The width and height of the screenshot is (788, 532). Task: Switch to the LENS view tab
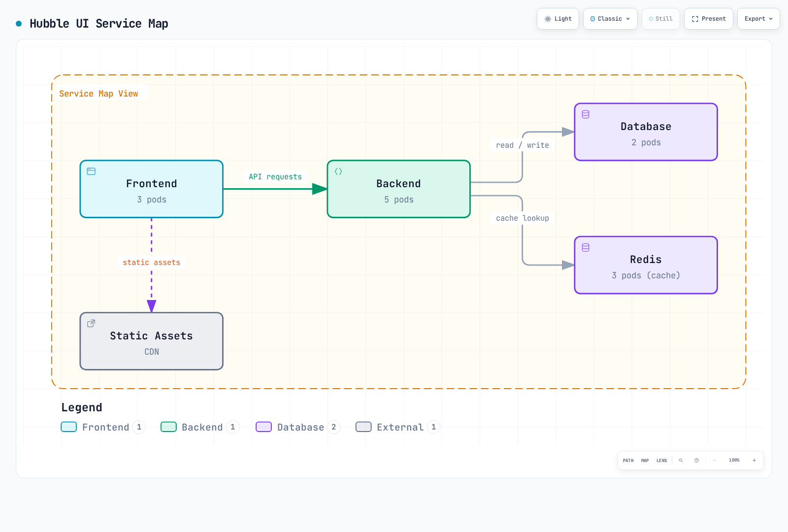661,461
